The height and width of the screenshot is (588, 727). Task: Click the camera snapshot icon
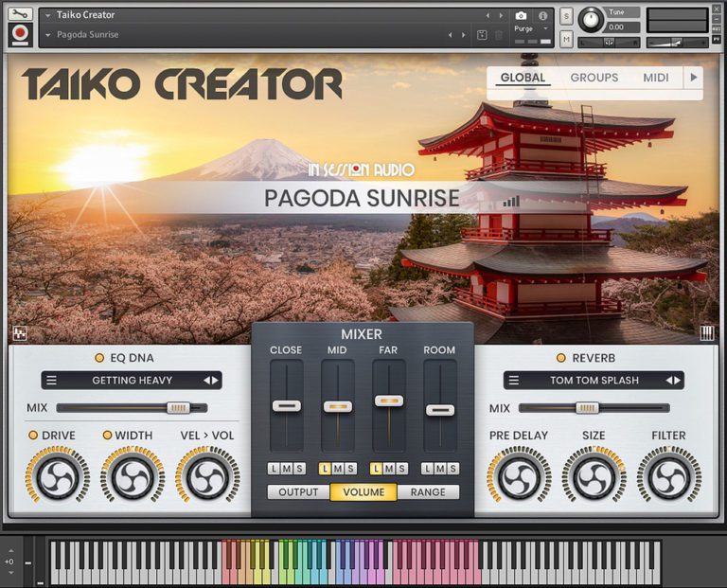pyautogui.click(x=522, y=16)
